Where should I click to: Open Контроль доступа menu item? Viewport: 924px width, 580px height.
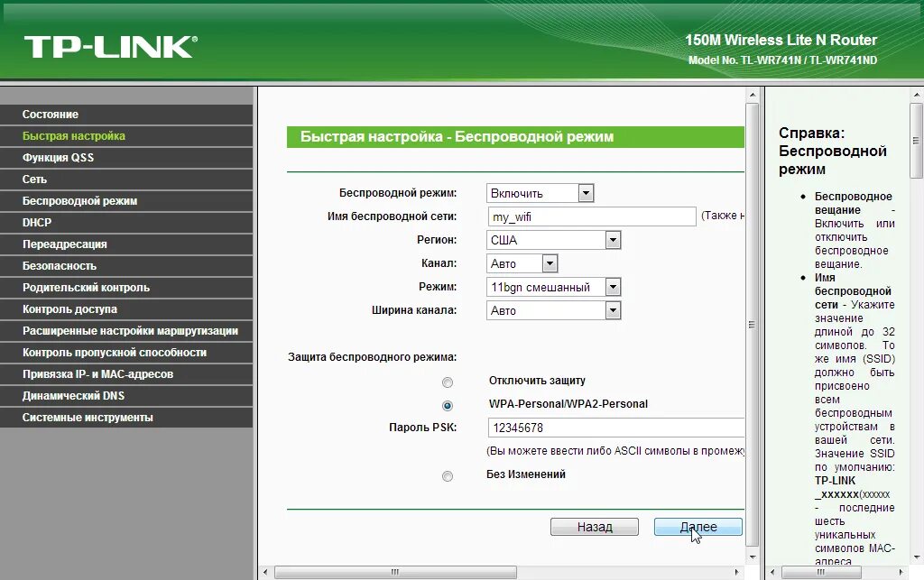pos(126,309)
